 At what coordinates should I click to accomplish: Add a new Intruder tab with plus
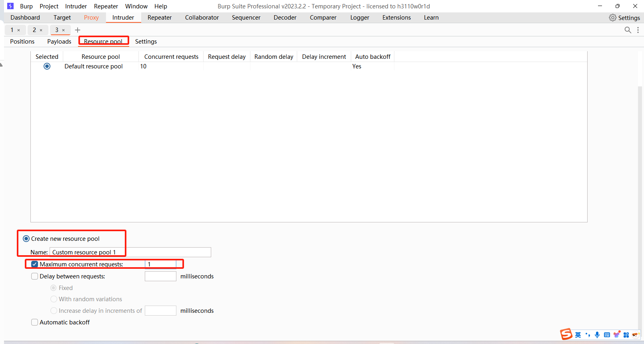point(78,30)
